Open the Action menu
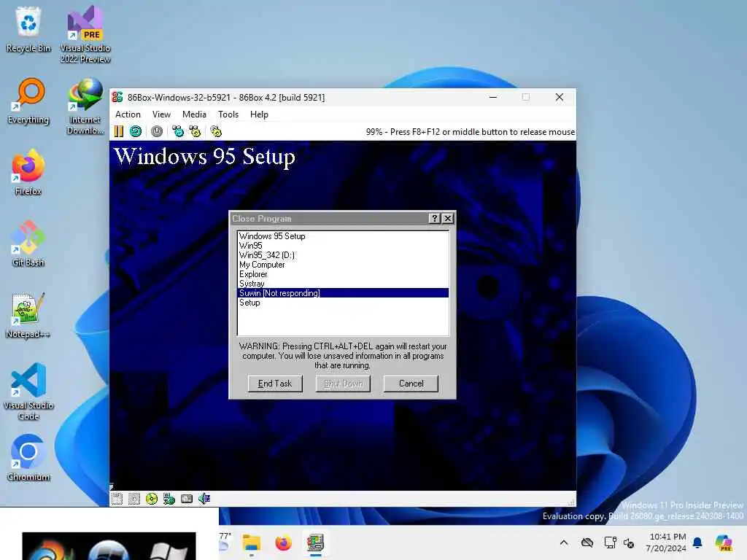Screen dimensions: 747x560 pyautogui.click(x=128, y=114)
